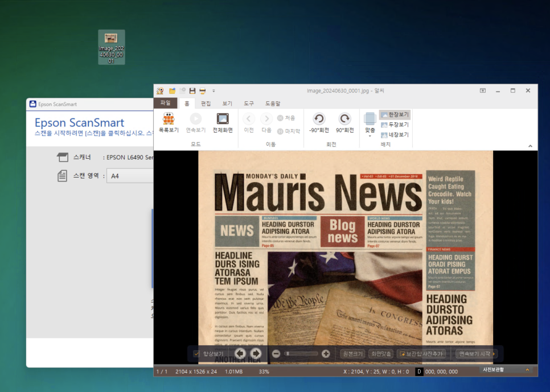Click the 스캔 영역 document icon in Epson ScanSmart
This screenshot has height=392, width=550.
tap(62, 176)
